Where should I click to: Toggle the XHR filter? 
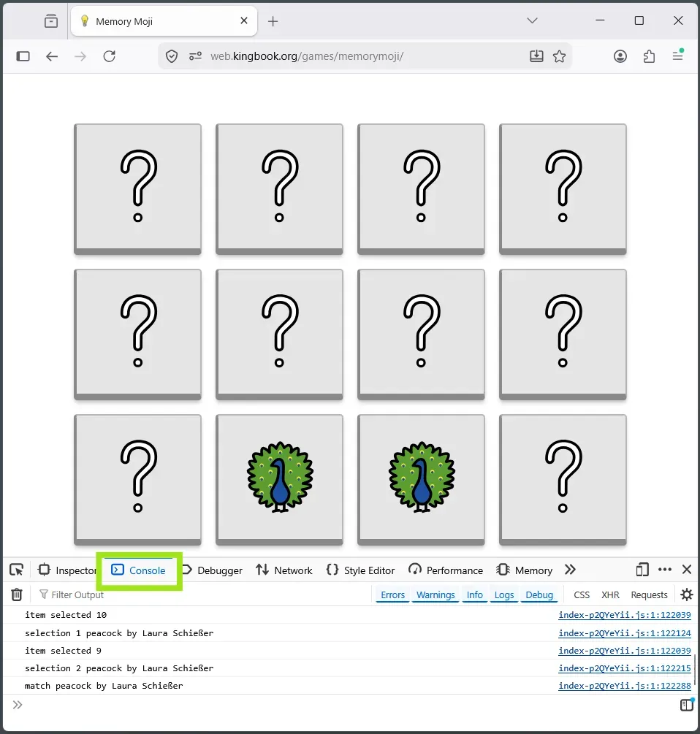610,595
